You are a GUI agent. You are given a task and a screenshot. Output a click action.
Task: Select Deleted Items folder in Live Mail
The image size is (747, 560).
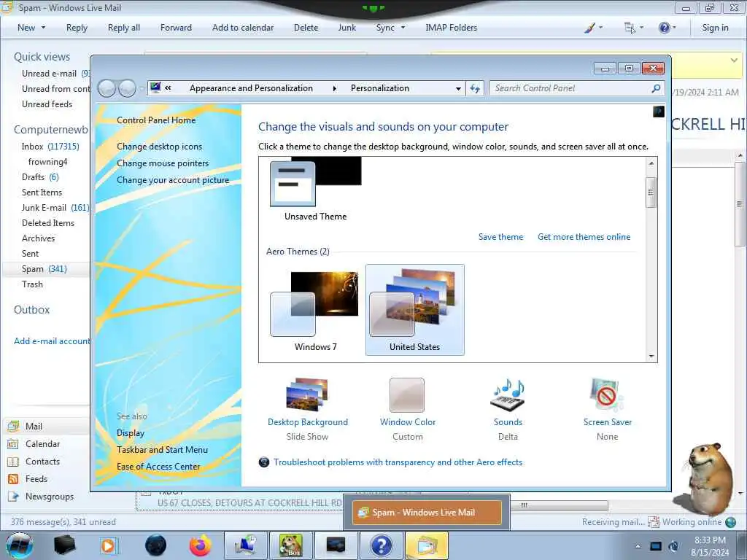[x=48, y=223]
